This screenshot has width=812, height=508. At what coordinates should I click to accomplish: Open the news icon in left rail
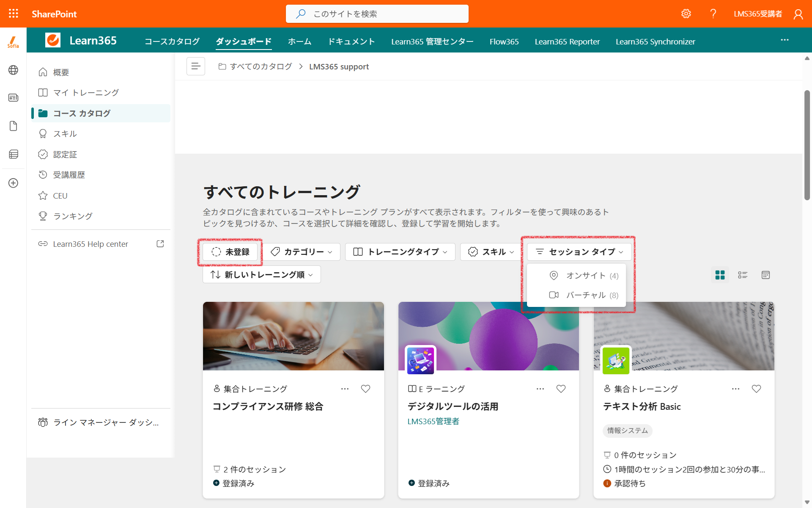[13, 98]
